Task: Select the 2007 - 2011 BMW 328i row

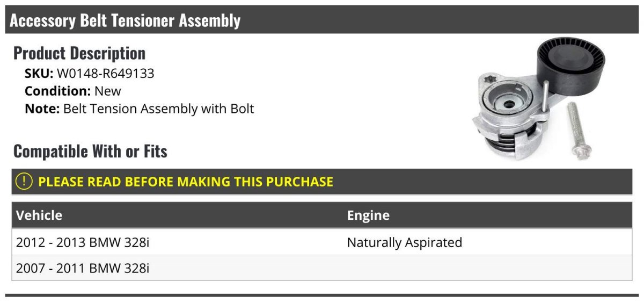Action: tap(322, 268)
